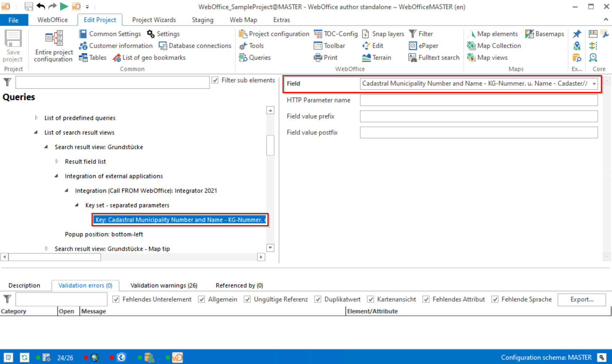Click in the HTTP Parameter name field
This screenshot has height=364, width=612.
pos(479,100)
